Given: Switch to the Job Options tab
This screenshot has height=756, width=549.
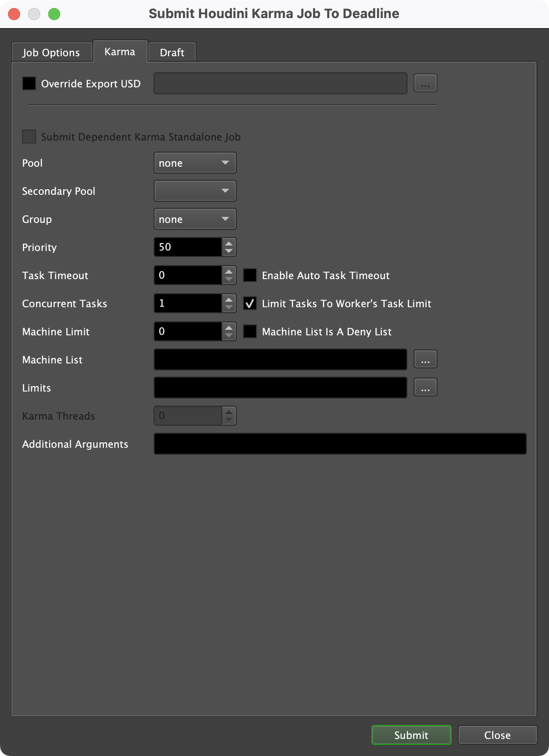Looking at the screenshot, I should 51,52.
